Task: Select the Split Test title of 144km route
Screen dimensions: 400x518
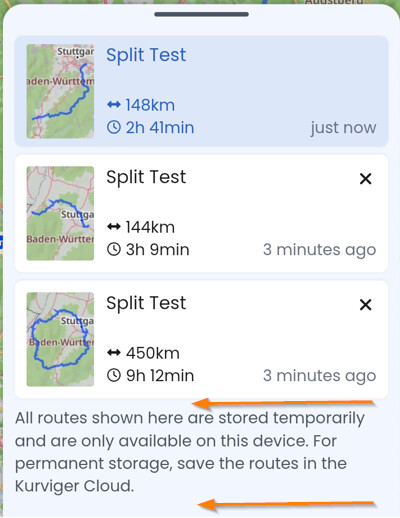Action: click(146, 177)
